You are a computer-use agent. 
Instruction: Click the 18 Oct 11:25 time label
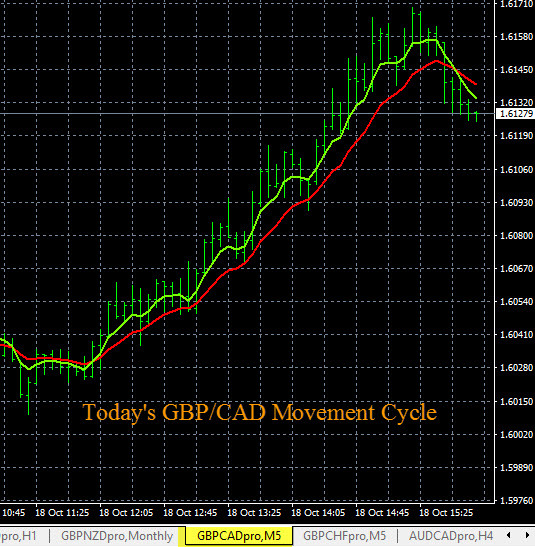click(x=62, y=513)
